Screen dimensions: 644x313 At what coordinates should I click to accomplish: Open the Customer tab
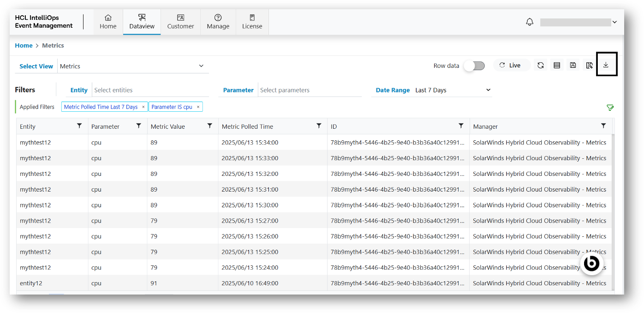click(x=180, y=22)
